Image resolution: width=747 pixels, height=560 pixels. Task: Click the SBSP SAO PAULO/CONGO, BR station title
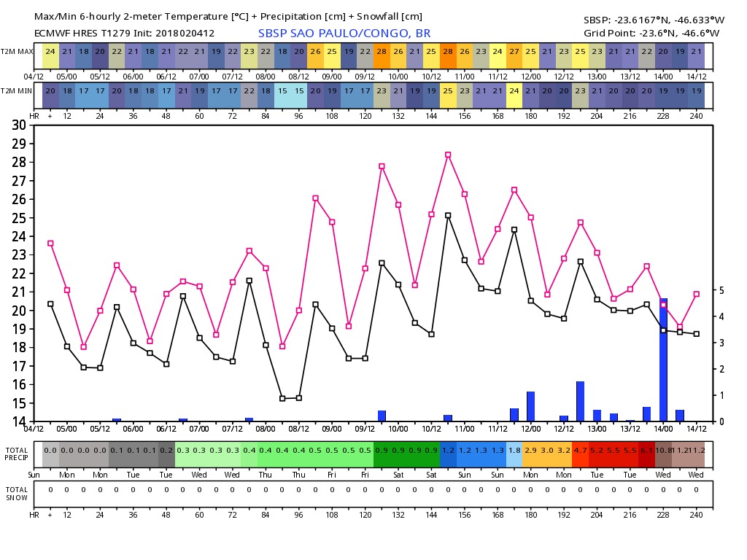[344, 34]
